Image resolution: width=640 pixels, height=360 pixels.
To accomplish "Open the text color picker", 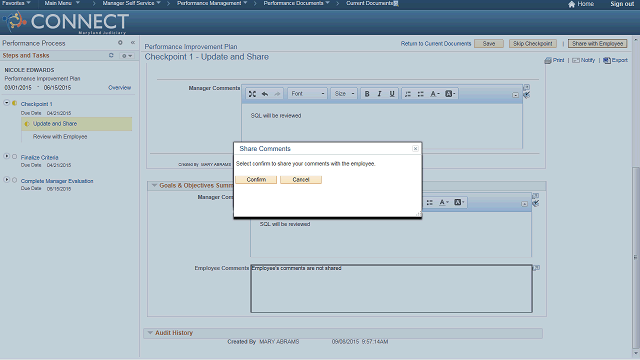I will point(435,94).
